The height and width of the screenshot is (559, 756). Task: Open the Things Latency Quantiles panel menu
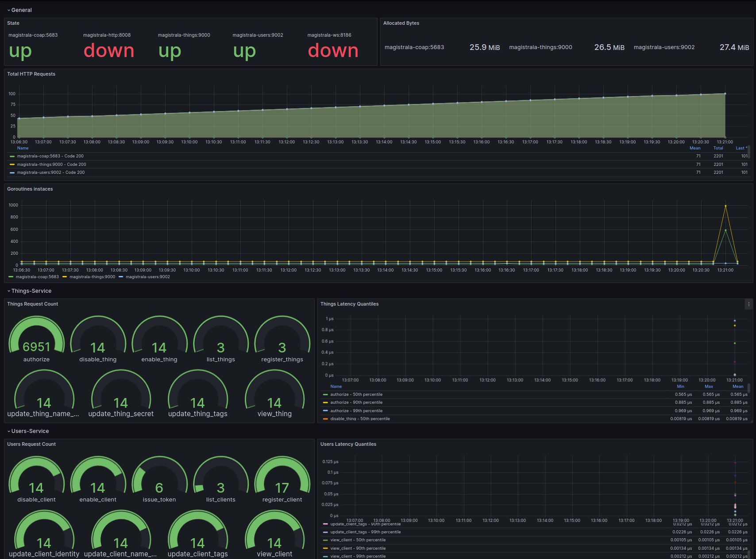pos(748,304)
